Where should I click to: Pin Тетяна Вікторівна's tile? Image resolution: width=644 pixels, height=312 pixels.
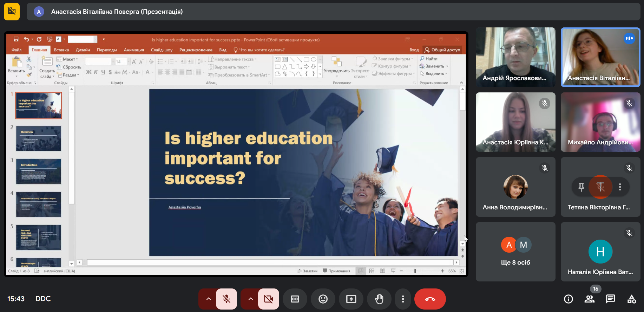point(581,187)
